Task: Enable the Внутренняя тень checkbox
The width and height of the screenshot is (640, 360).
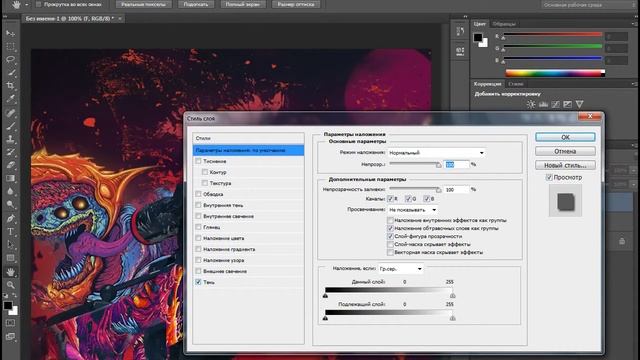Action: coord(198,205)
